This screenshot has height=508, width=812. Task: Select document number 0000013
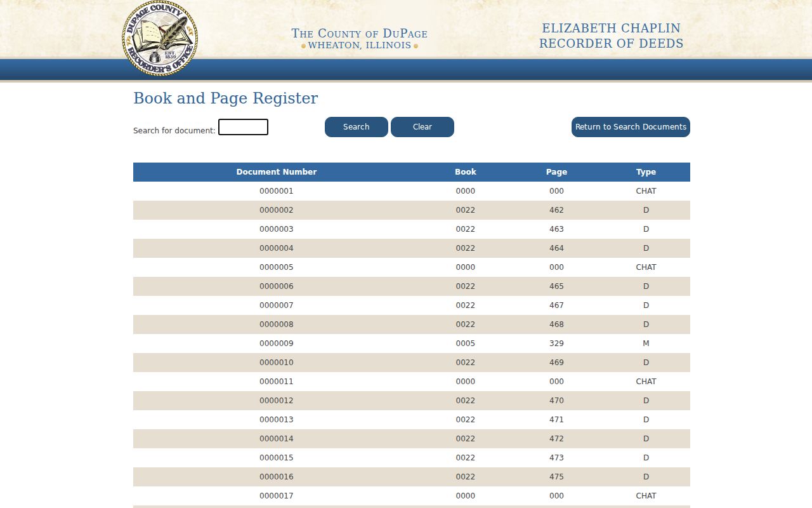[x=277, y=420]
